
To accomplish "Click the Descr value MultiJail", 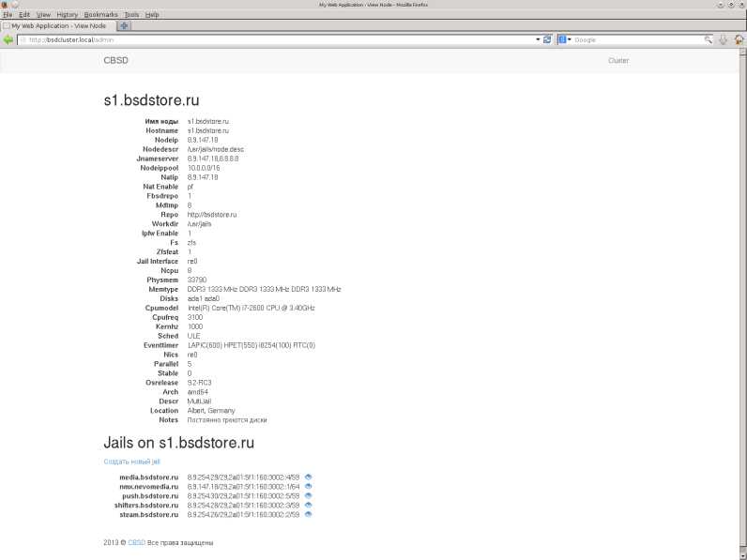I will [199, 401].
